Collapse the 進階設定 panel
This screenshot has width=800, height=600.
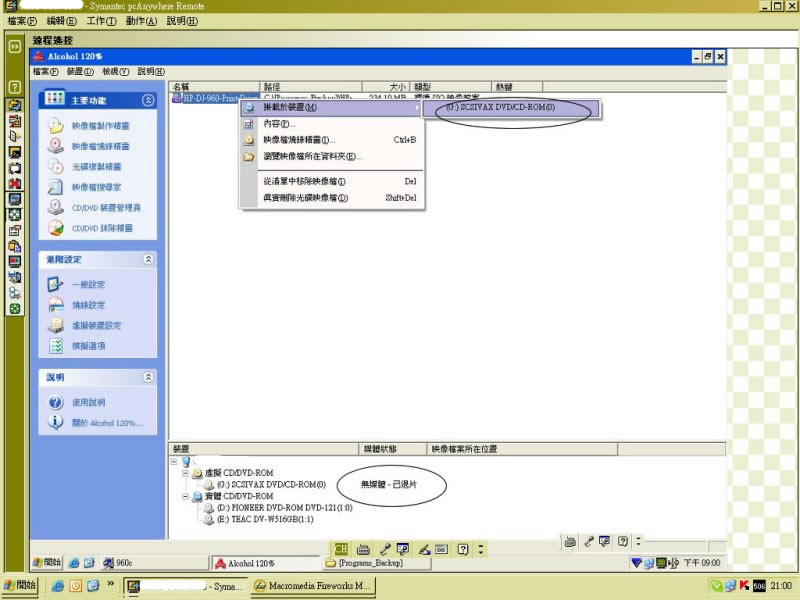pos(148,259)
